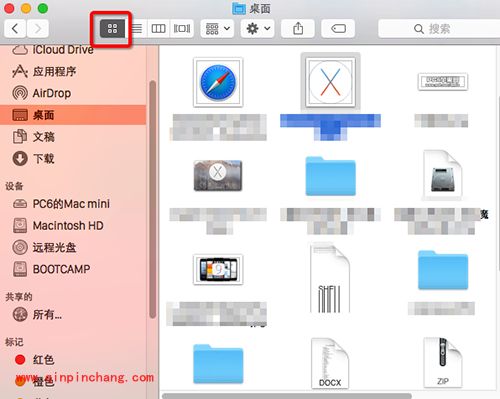Image resolution: width=500 pixels, height=399 pixels.
Task: Click the 所有… network globe icon
Action: 20,314
